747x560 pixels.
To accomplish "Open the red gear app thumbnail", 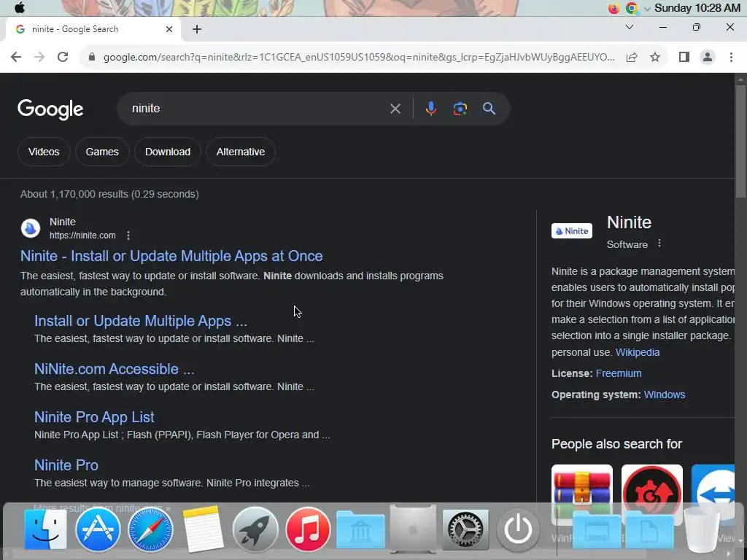I will tap(651, 495).
